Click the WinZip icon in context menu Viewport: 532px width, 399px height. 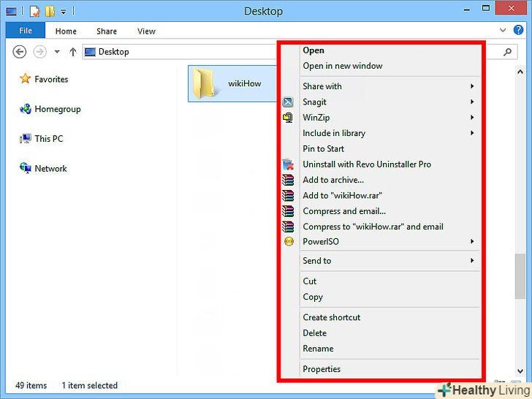[288, 118]
